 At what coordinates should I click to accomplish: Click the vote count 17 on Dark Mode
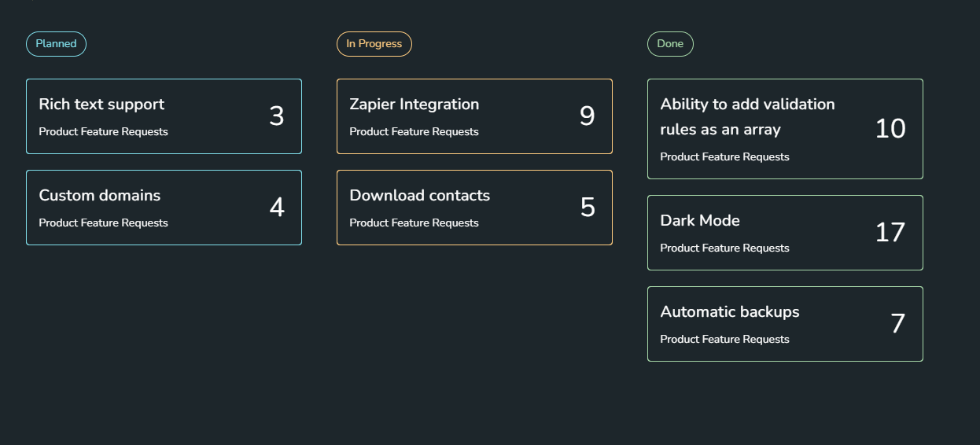tap(890, 233)
